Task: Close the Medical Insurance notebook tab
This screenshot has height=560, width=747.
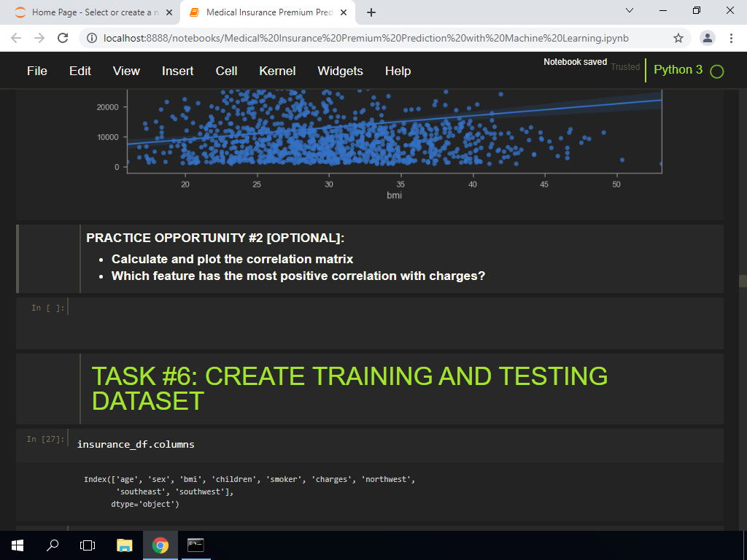Action: coord(344,13)
